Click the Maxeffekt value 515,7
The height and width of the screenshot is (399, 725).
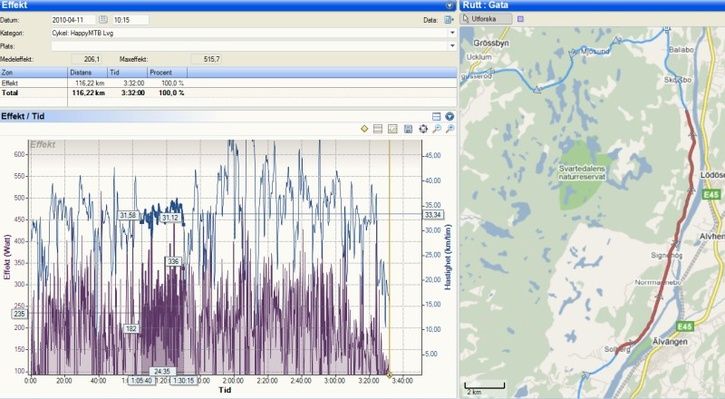207,59
